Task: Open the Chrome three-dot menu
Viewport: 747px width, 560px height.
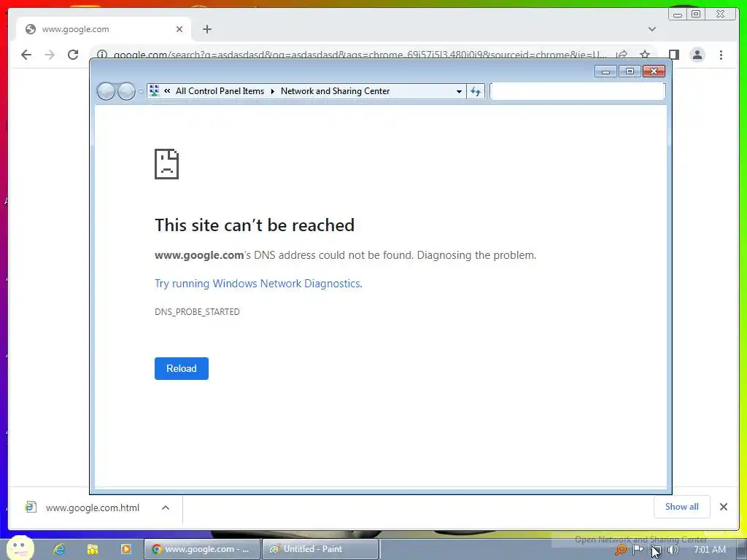Action: coord(721,55)
